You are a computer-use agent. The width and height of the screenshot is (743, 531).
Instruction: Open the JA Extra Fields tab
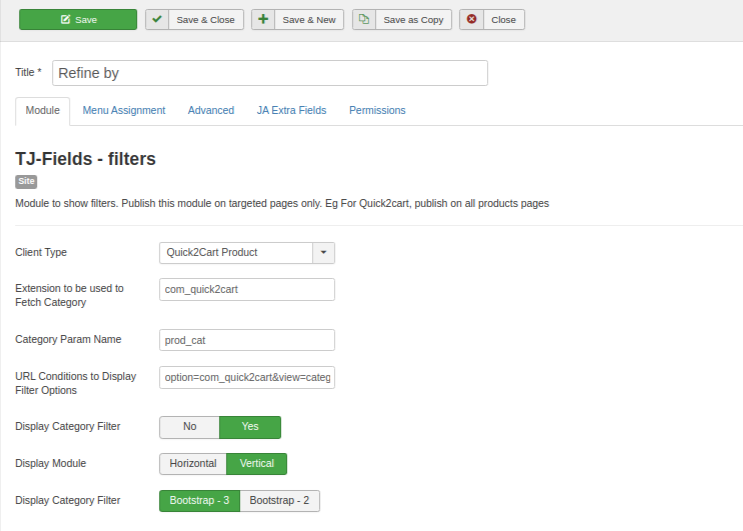pos(291,110)
